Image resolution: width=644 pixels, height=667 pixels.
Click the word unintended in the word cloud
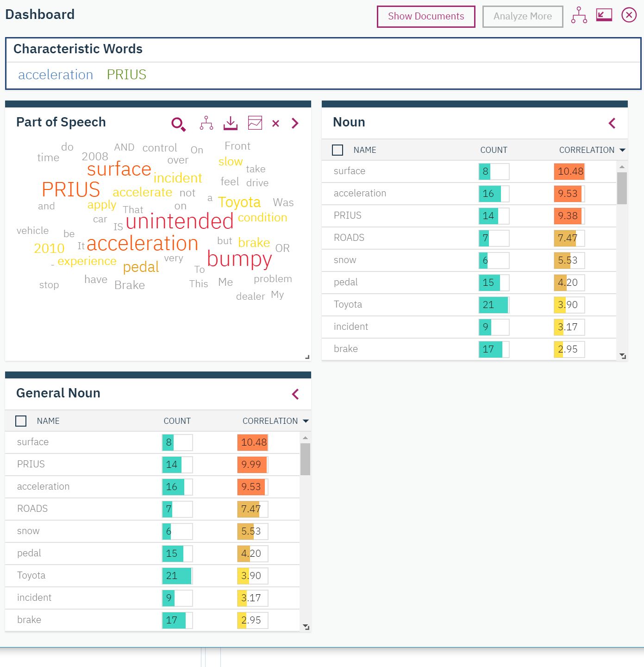click(179, 221)
